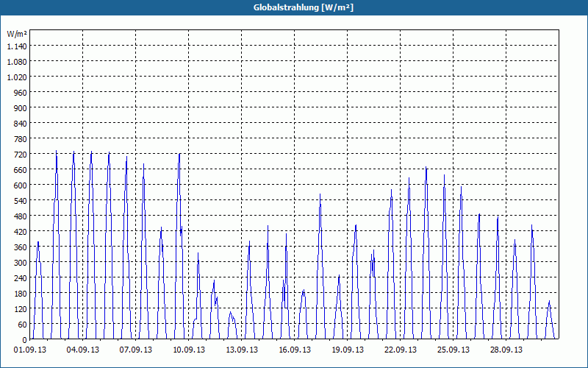
Task: Select the '07.09.13' x-axis date
Action: click(136, 350)
